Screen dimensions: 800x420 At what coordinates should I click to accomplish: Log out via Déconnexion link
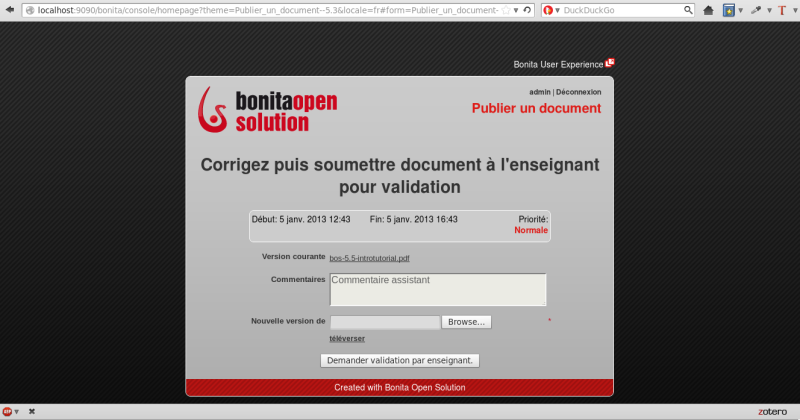point(579,92)
